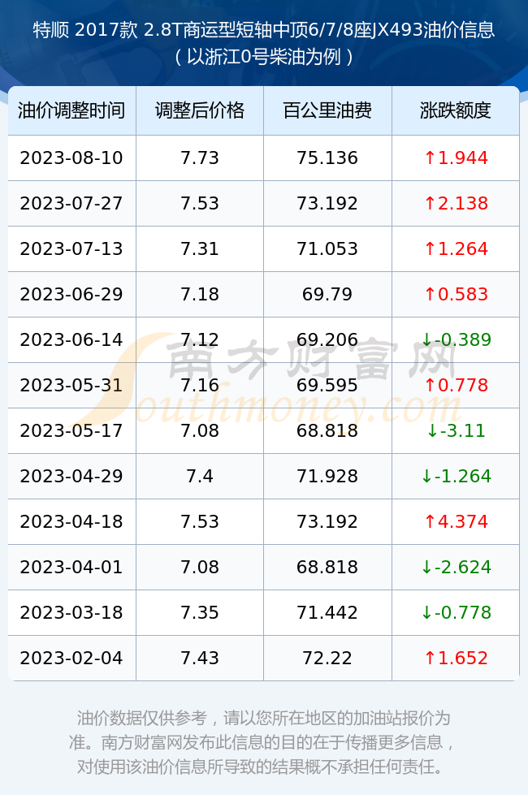Click the red up arrow value 2.138
Viewport: 528px width, 812px height.
click(x=456, y=204)
